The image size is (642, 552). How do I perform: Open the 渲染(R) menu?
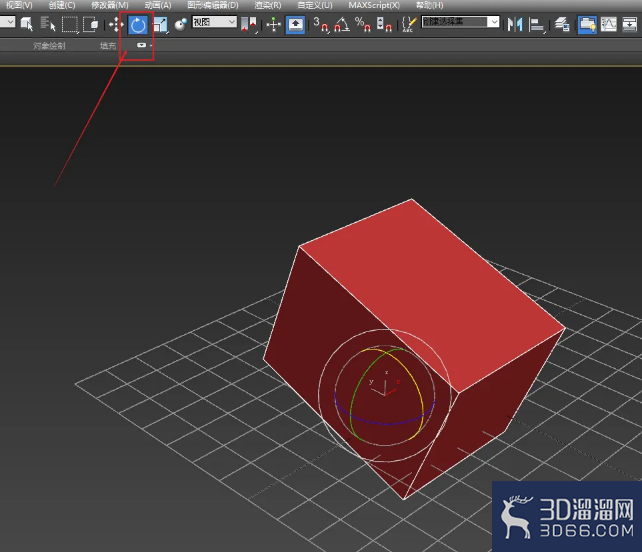pyautogui.click(x=267, y=5)
